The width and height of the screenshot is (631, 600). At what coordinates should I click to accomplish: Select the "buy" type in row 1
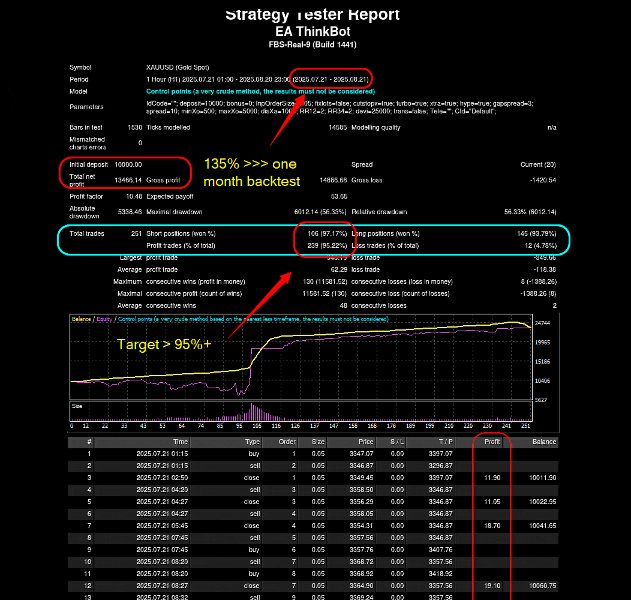pyautogui.click(x=254, y=454)
